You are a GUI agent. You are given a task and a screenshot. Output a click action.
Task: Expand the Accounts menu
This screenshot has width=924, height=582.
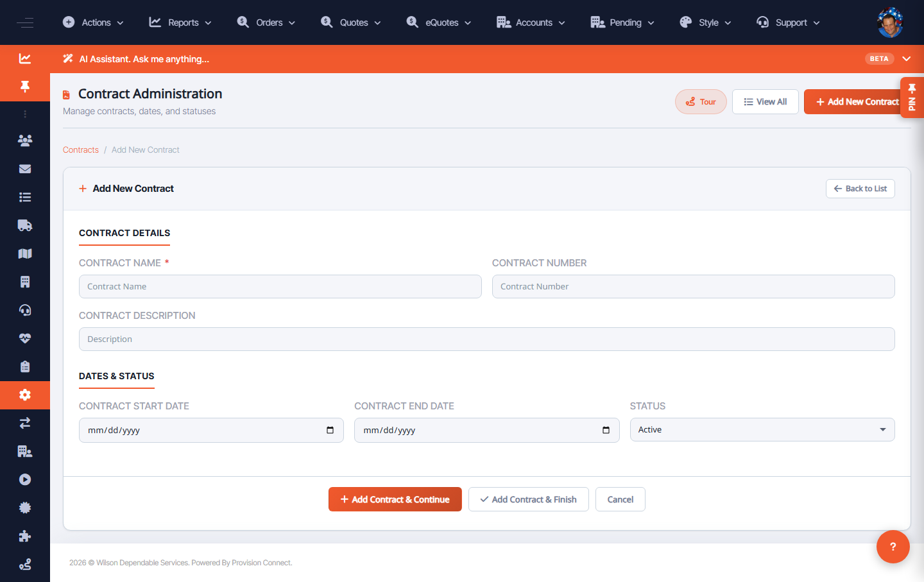tap(531, 22)
